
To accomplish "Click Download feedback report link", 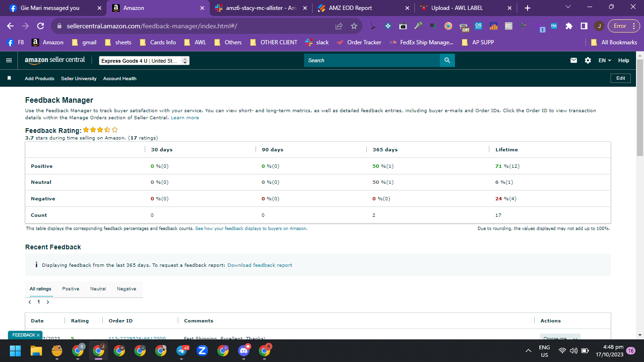I will (260, 265).
